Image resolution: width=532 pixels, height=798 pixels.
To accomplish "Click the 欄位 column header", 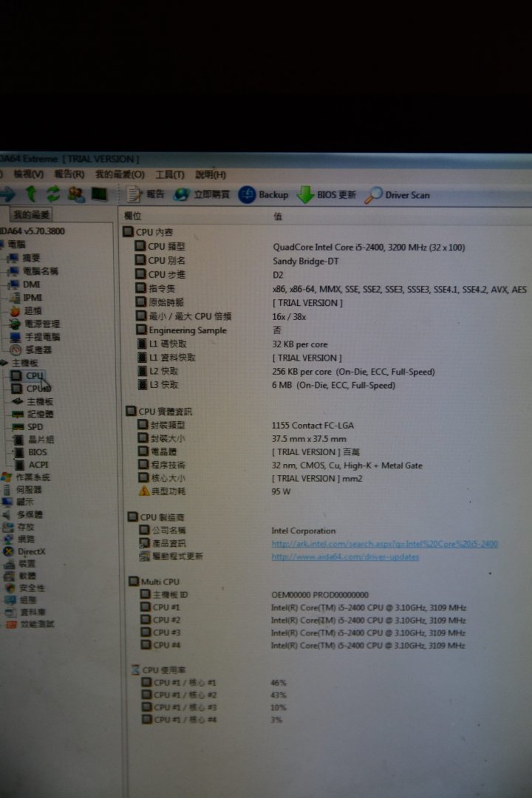I will click(x=132, y=216).
